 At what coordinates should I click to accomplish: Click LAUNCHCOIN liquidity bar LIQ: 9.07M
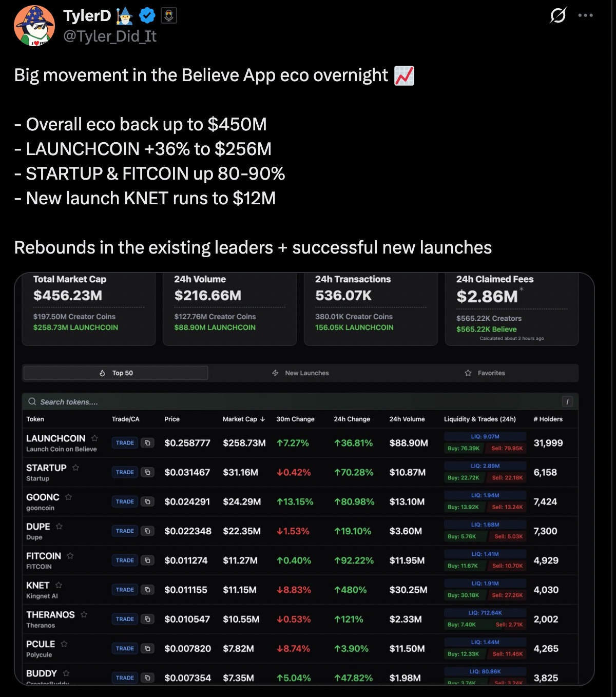click(x=485, y=437)
